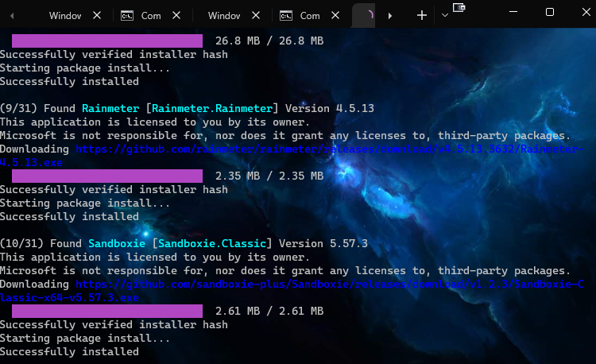Screen dimensions: 596x364
Task: Click the 26.8 MB download progress bar
Action: click(x=107, y=41)
